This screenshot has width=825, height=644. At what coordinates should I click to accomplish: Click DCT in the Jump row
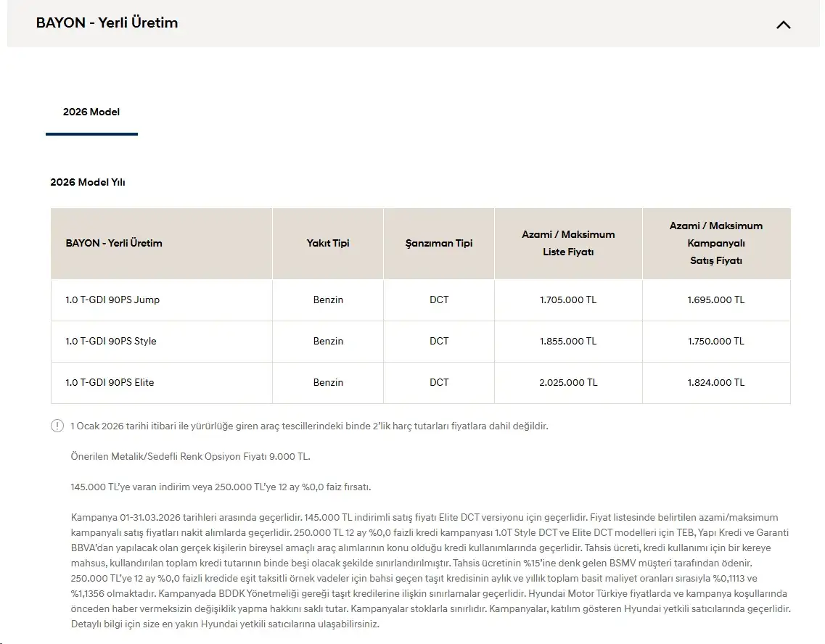click(x=439, y=300)
